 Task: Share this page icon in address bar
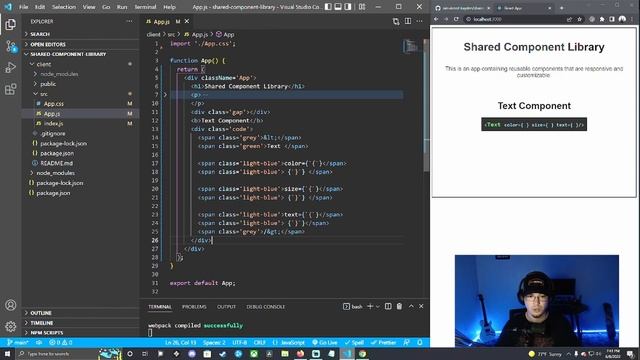[x=569, y=19]
